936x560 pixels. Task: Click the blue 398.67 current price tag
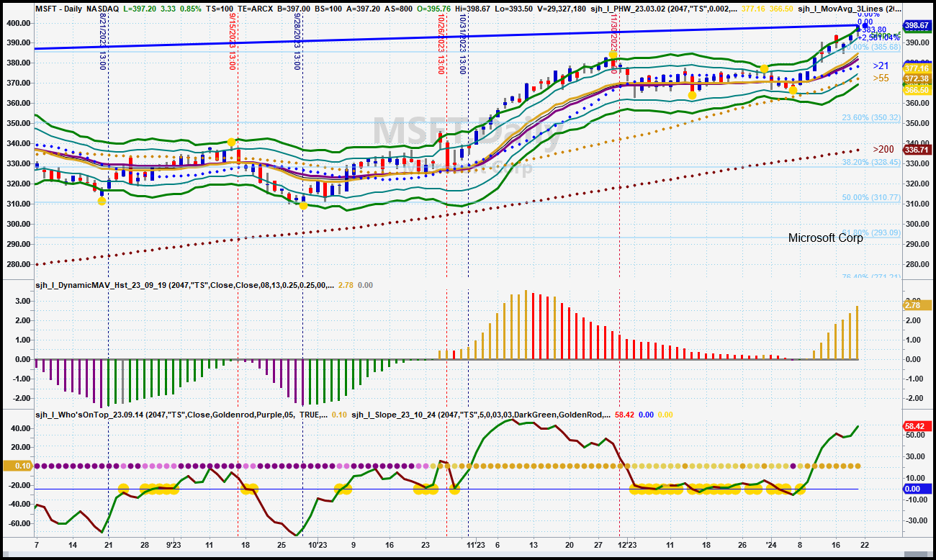click(917, 25)
